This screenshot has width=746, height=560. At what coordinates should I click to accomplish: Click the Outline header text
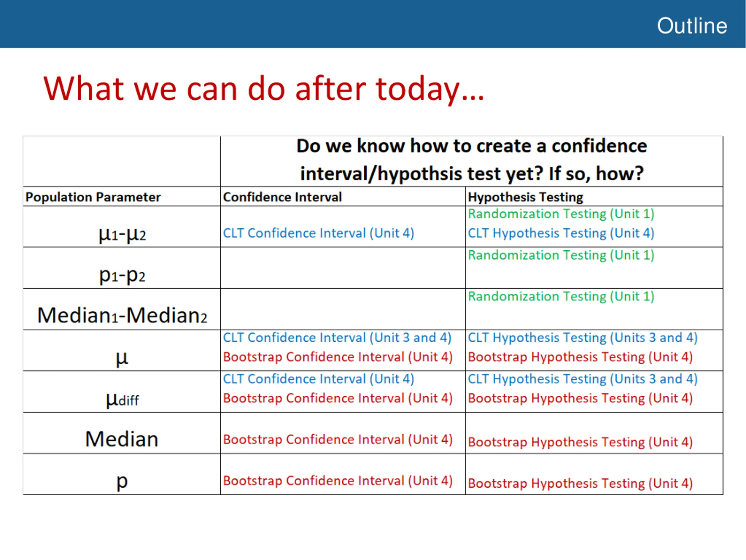click(x=692, y=26)
